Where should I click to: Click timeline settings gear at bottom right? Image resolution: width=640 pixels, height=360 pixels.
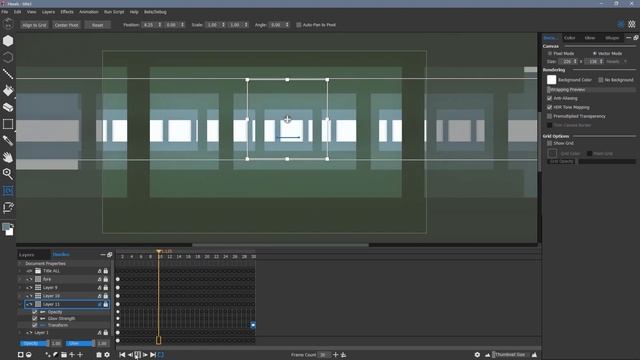pyautogui.click(x=477, y=355)
